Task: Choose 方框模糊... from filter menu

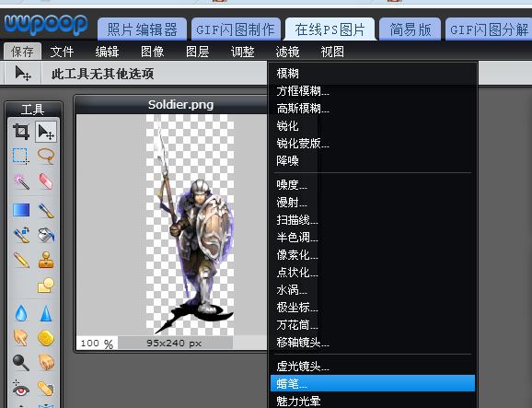Action: tap(373, 91)
